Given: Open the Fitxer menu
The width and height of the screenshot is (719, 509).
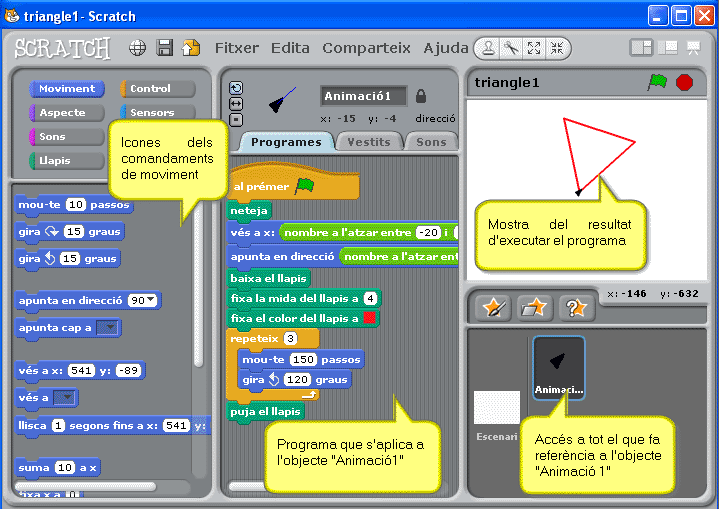Looking at the screenshot, I should click(237, 48).
